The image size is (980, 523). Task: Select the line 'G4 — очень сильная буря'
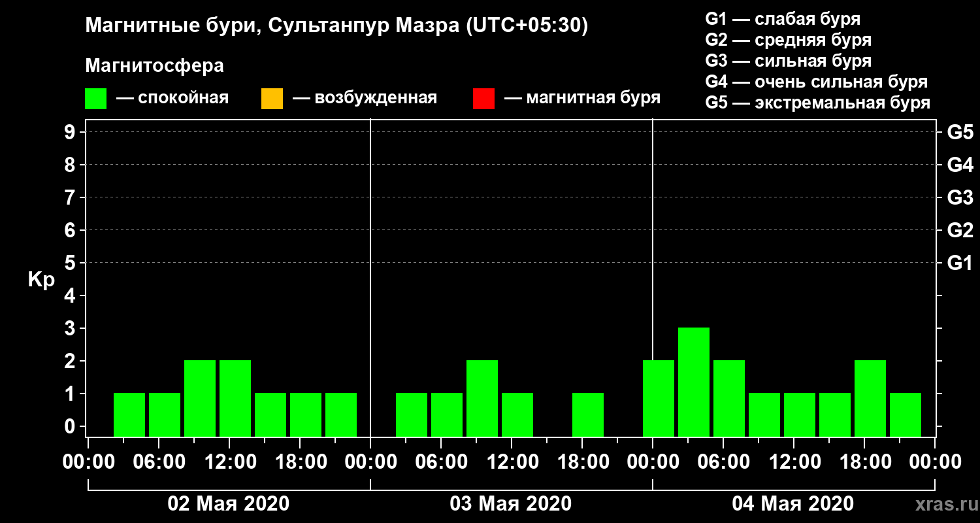tap(817, 82)
